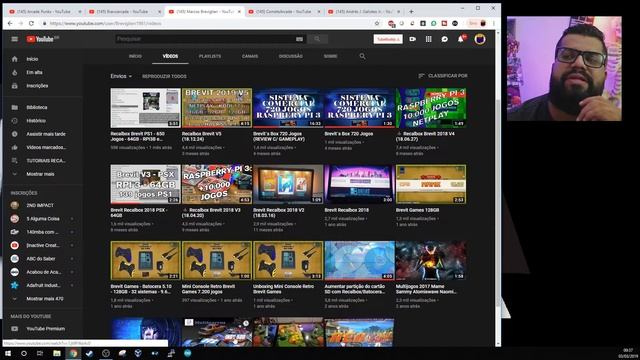The image size is (640, 360).
Task: Open the messages chat bubble icon
Action: [444, 39]
